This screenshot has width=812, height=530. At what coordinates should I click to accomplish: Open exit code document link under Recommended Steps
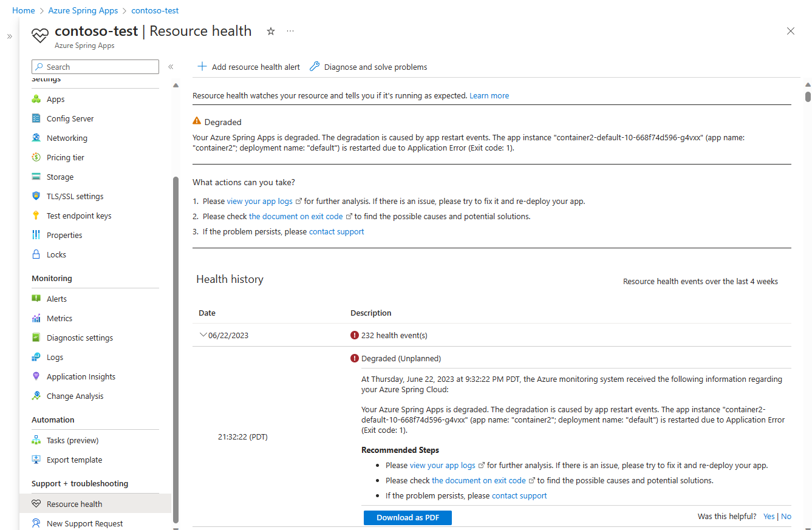coord(479,480)
